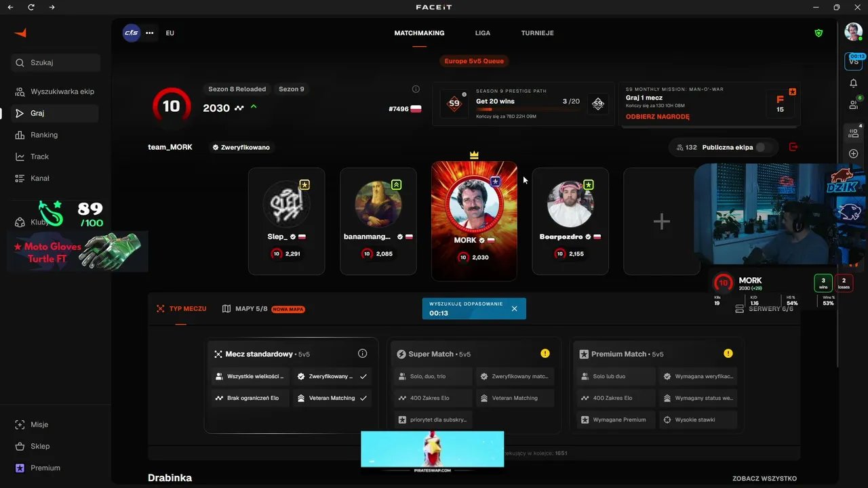This screenshot has height=488, width=868.
Task: Switch to the MATCHMAKING tab
Action: tap(419, 33)
